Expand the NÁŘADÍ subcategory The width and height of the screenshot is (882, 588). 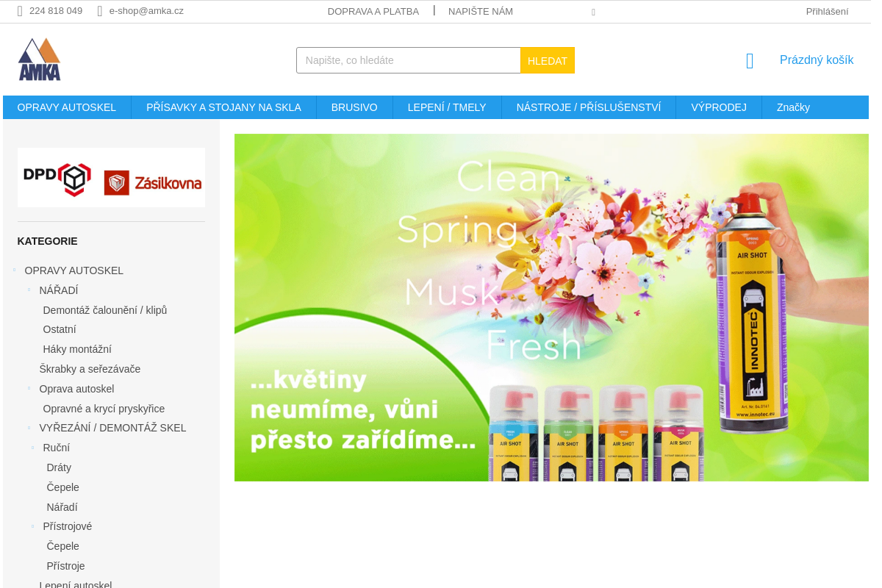tap(29, 290)
